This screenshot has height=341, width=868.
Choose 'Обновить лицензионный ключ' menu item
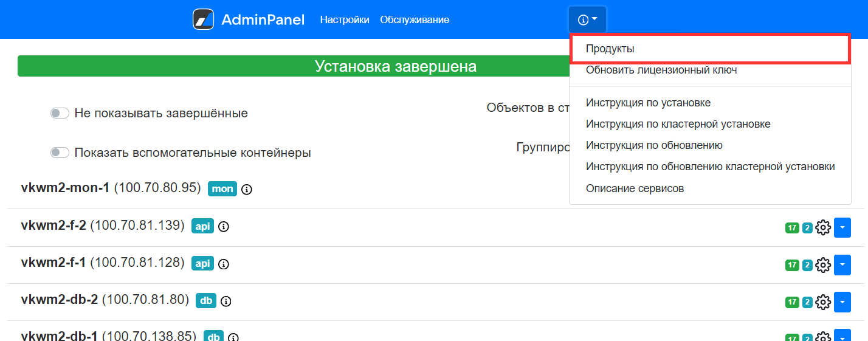(x=661, y=70)
